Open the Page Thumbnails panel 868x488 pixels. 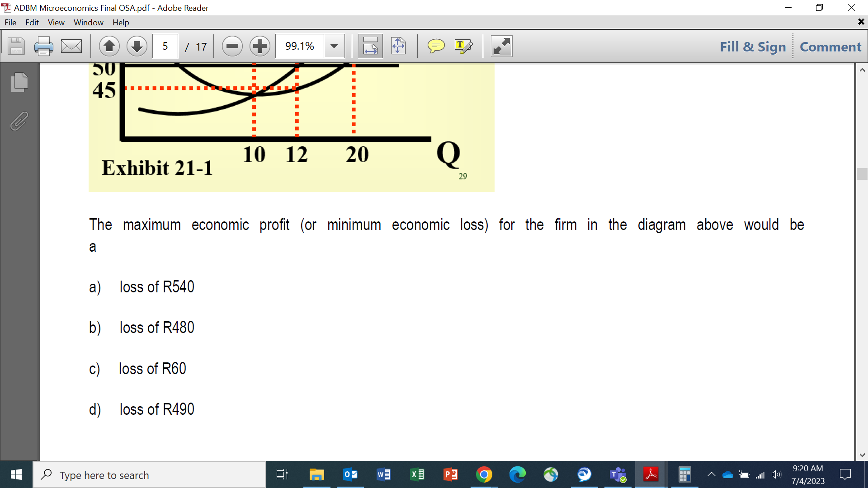point(19,82)
